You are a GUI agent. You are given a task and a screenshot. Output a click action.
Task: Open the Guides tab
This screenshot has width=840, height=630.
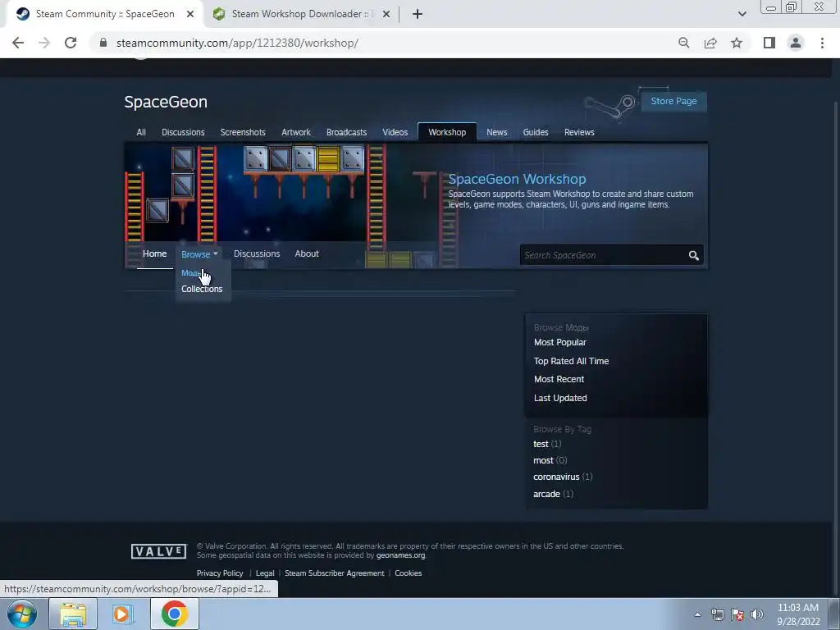[x=536, y=132]
